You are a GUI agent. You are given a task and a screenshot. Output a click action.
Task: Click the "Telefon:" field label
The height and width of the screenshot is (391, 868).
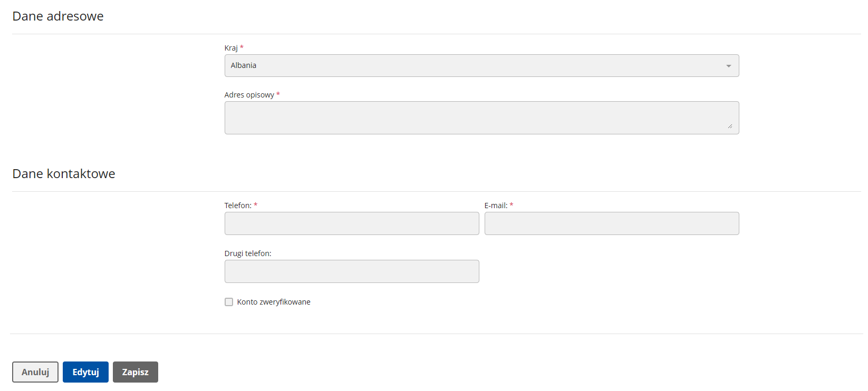pos(238,206)
